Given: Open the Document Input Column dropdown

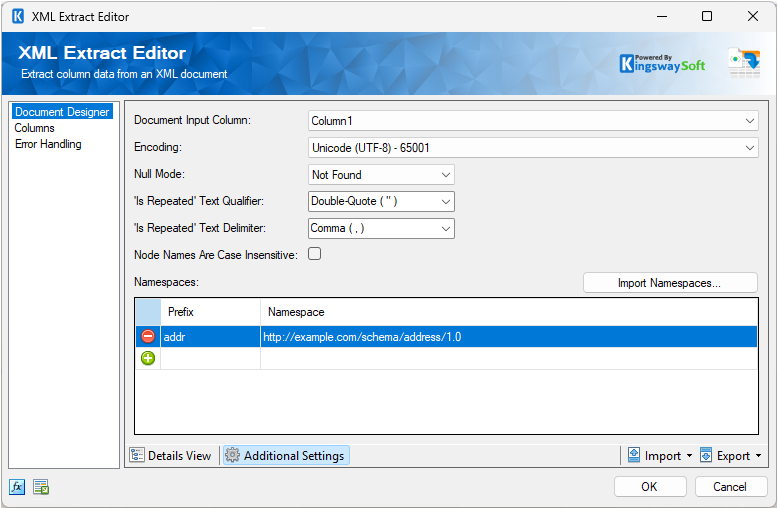Looking at the screenshot, I should pyautogui.click(x=533, y=121).
